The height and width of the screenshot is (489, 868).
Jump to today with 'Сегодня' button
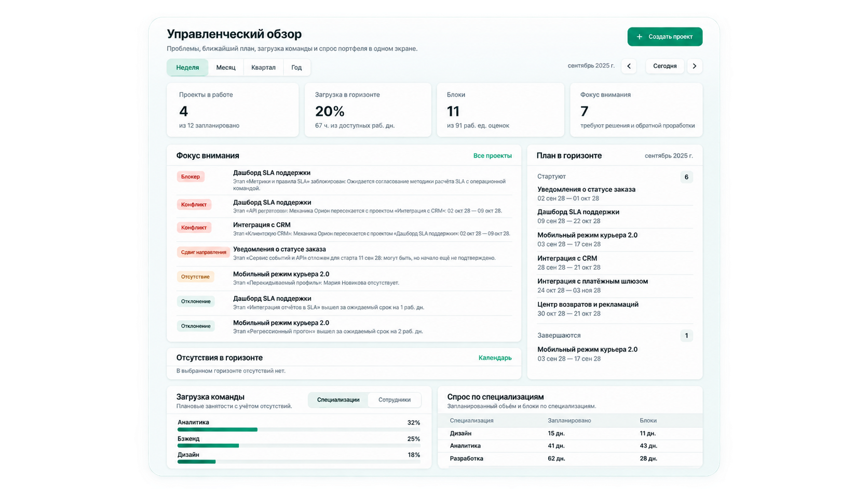coord(664,66)
